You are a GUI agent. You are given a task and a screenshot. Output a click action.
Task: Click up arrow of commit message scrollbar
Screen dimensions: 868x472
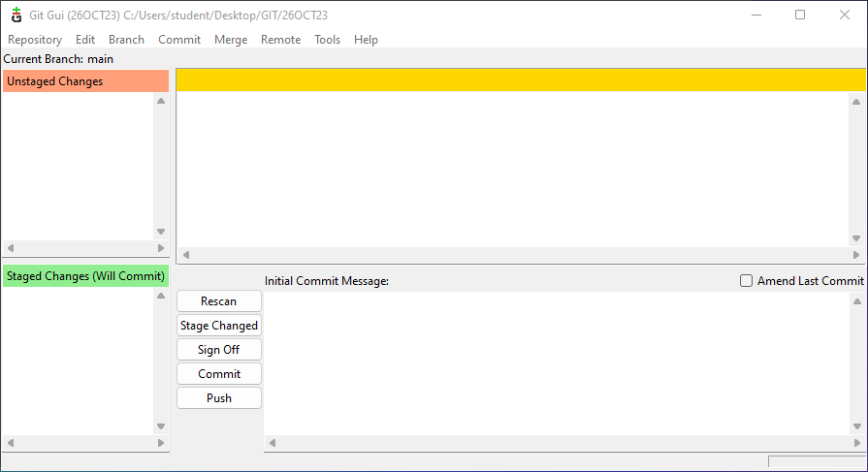tap(857, 301)
